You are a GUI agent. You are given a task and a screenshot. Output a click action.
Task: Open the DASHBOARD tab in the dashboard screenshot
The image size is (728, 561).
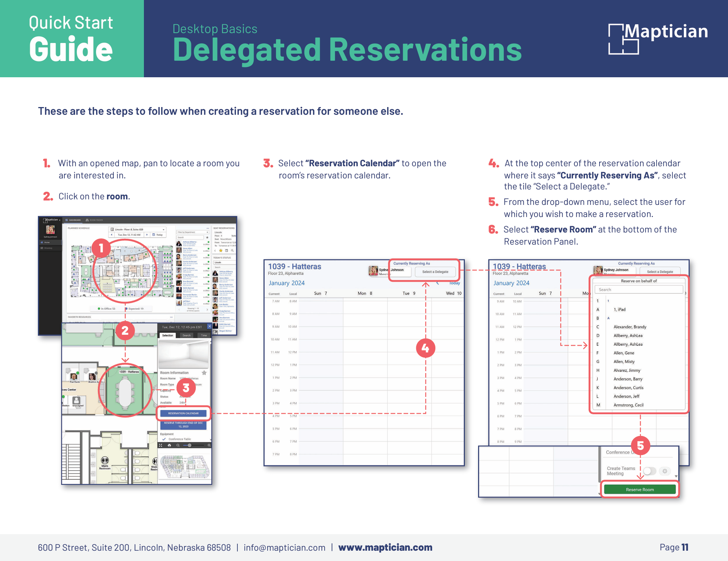point(73,220)
